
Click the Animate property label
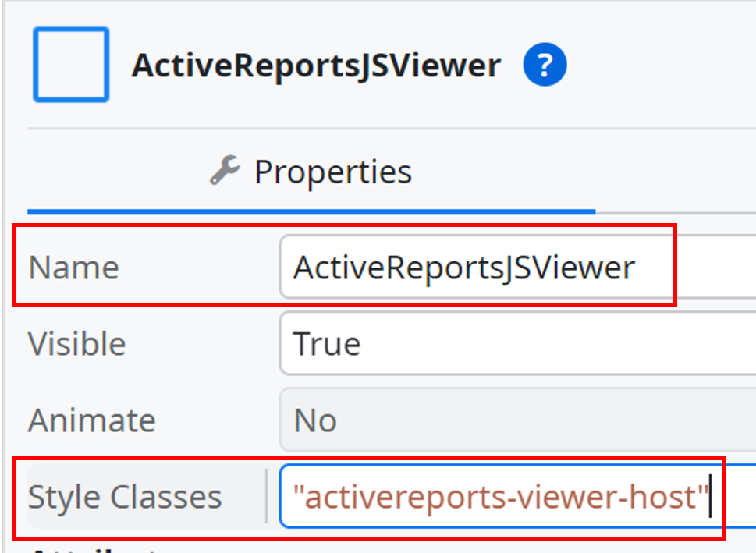[92, 420]
